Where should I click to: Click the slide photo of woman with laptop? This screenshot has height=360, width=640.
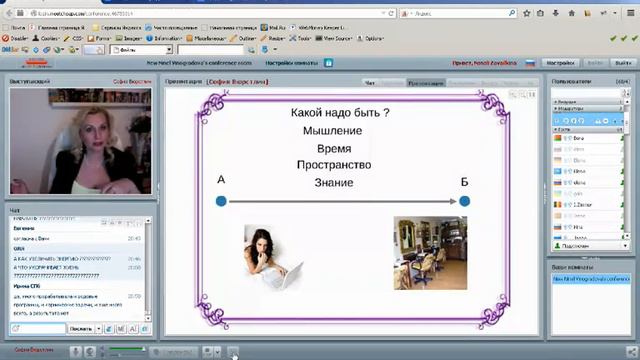(x=273, y=257)
